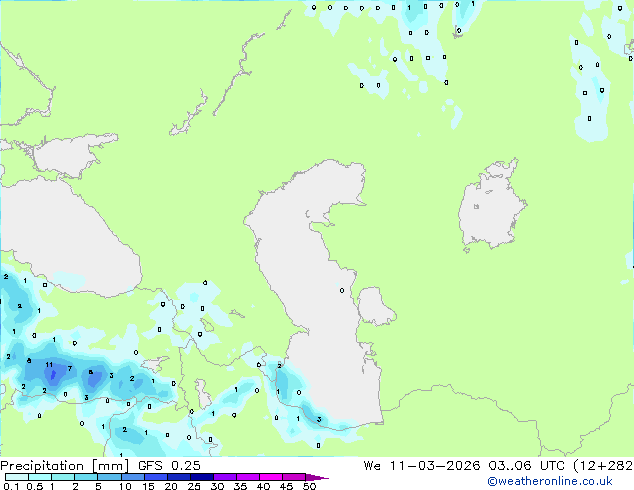Click the "40" legend scale label
Screen dimensions: 634x490
[263, 486]
